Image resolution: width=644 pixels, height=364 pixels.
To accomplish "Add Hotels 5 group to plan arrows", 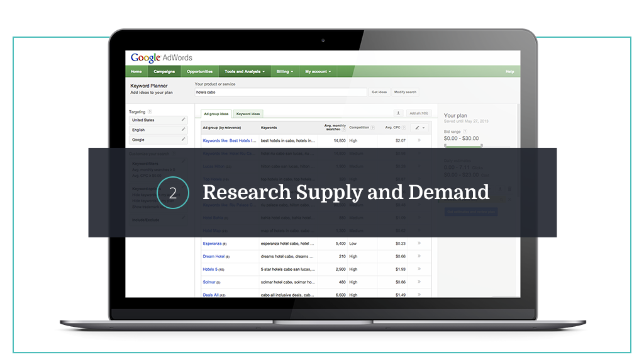I will (x=419, y=269).
